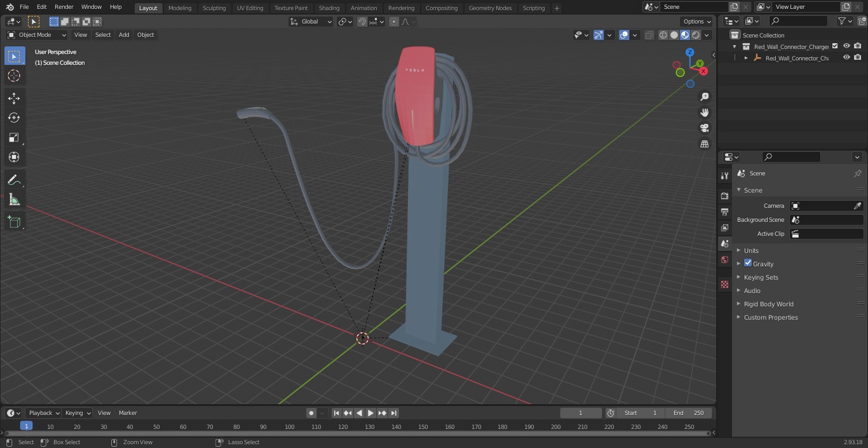Switch to the Modeling workspace tab
This screenshot has width=868, height=448.
click(x=180, y=8)
